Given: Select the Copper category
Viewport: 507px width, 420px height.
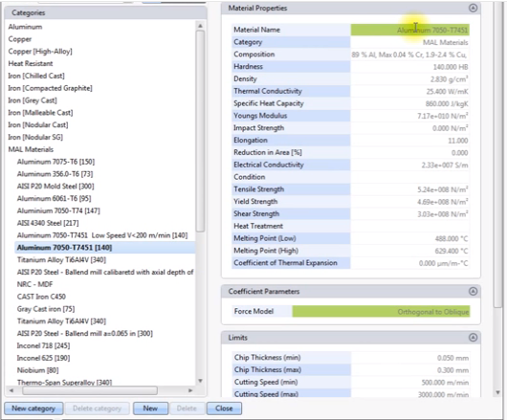Looking at the screenshot, I should pyautogui.click(x=20, y=39).
